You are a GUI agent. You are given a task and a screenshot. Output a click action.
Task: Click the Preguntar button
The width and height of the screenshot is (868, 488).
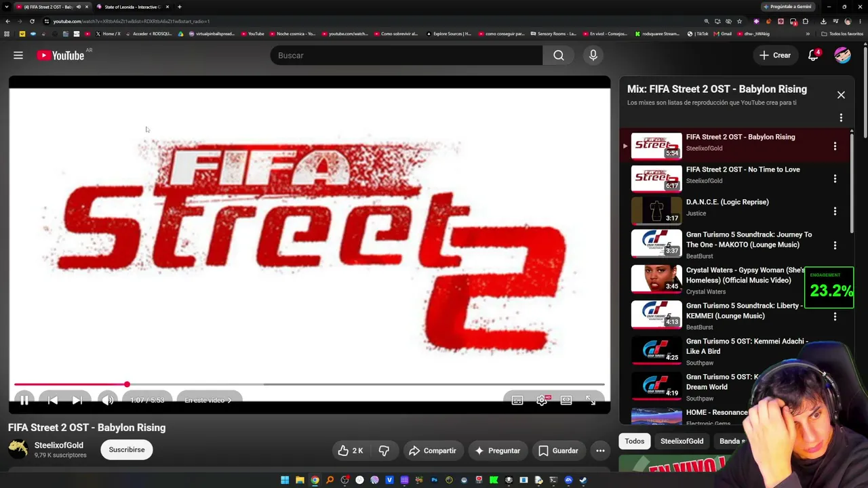point(497,451)
